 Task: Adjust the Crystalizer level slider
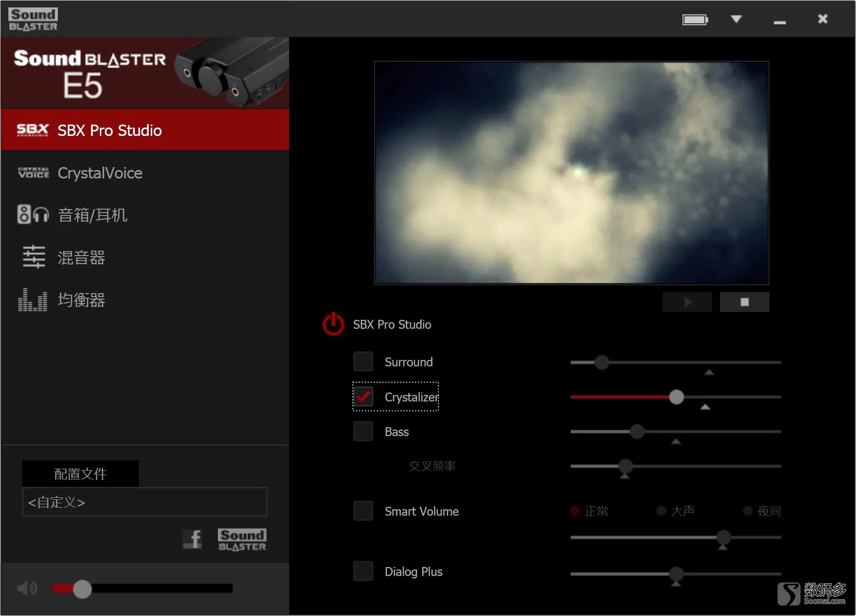click(676, 397)
